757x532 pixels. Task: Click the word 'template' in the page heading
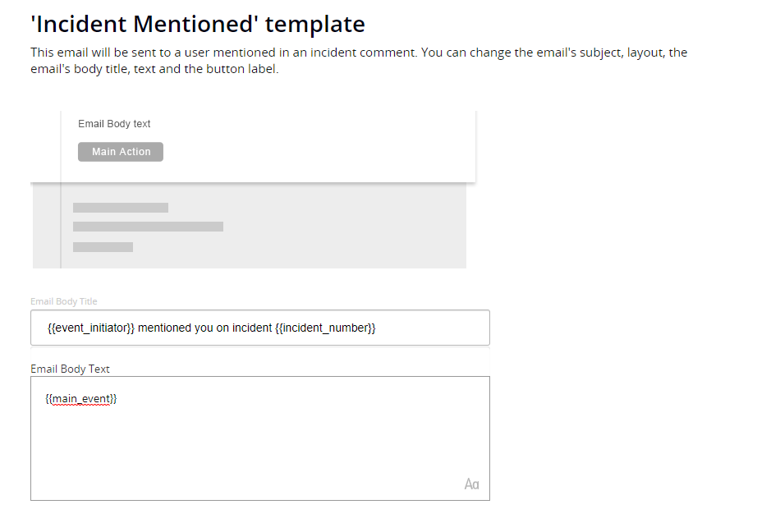pos(316,24)
